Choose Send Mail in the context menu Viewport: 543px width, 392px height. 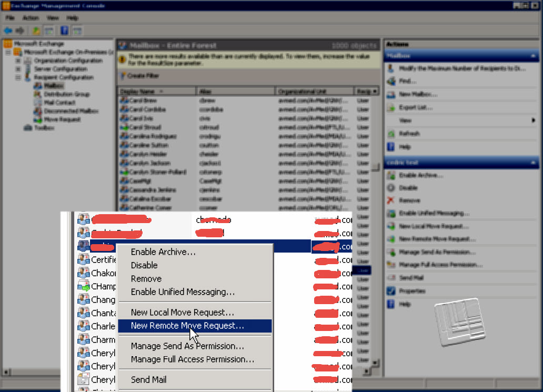click(x=195, y=380)
